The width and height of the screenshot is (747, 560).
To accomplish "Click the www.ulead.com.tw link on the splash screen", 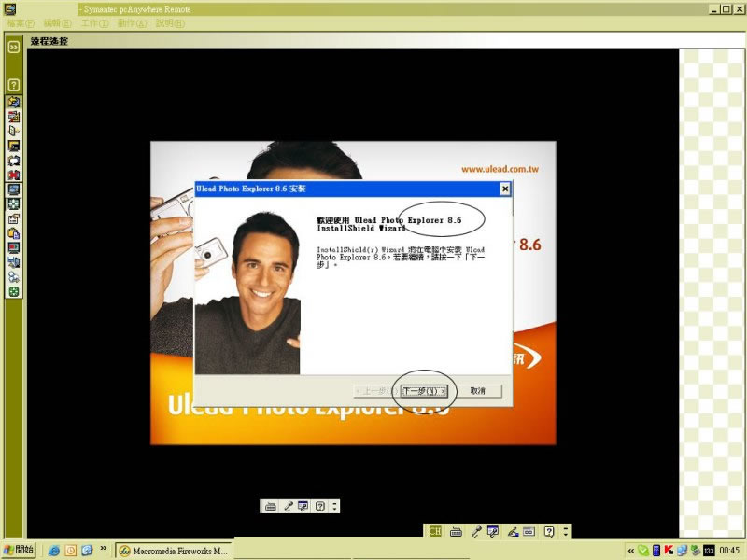I will tap(500, 169).
